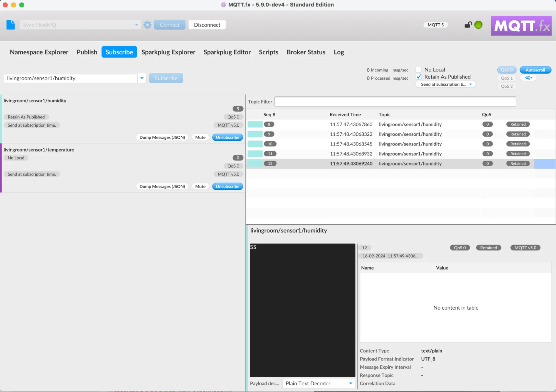Click the MQTT.fx logo
The image size is (556, 392).
click(x=521, y=26)
